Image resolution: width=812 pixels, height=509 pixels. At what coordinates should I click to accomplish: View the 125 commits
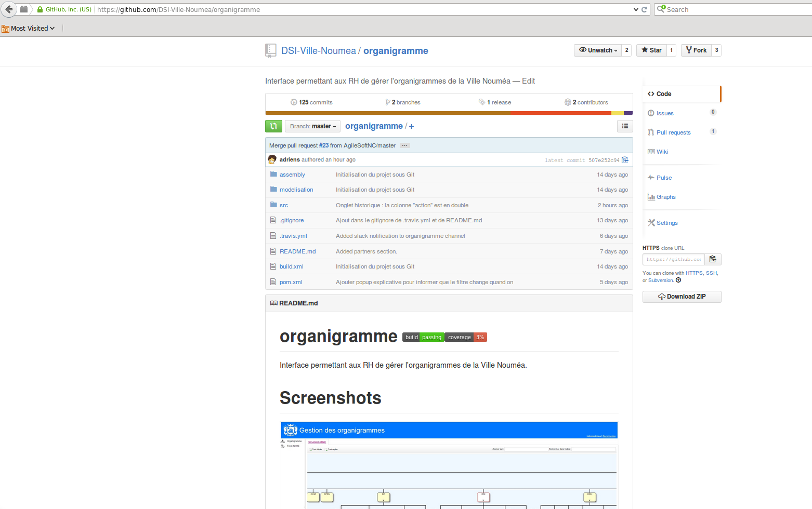[x=311, y=102]
